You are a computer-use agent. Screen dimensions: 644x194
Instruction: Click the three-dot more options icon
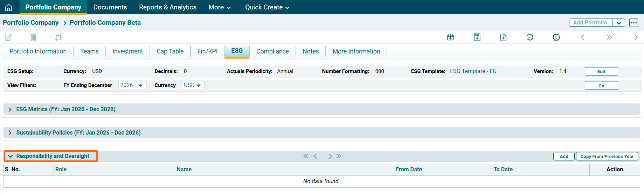(633, 23)
